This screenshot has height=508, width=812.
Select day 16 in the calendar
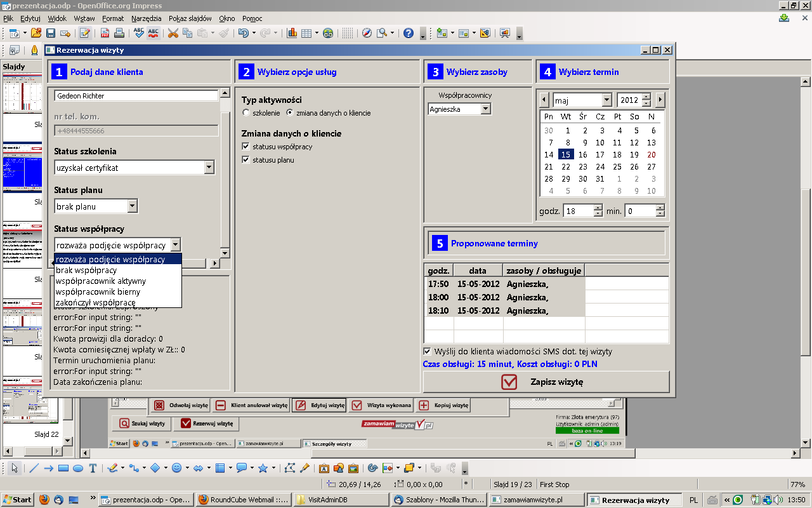[583, 154]
